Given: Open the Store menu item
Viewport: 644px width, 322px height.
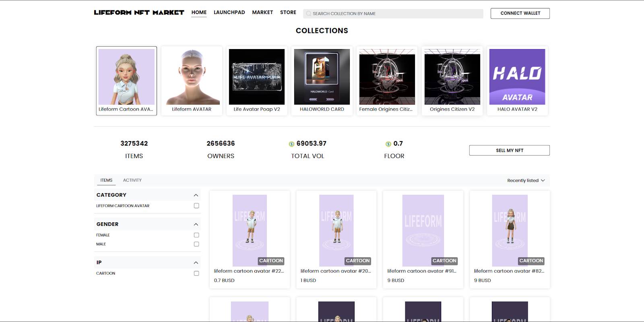Looking at the screenshot, I should [288, 12].
